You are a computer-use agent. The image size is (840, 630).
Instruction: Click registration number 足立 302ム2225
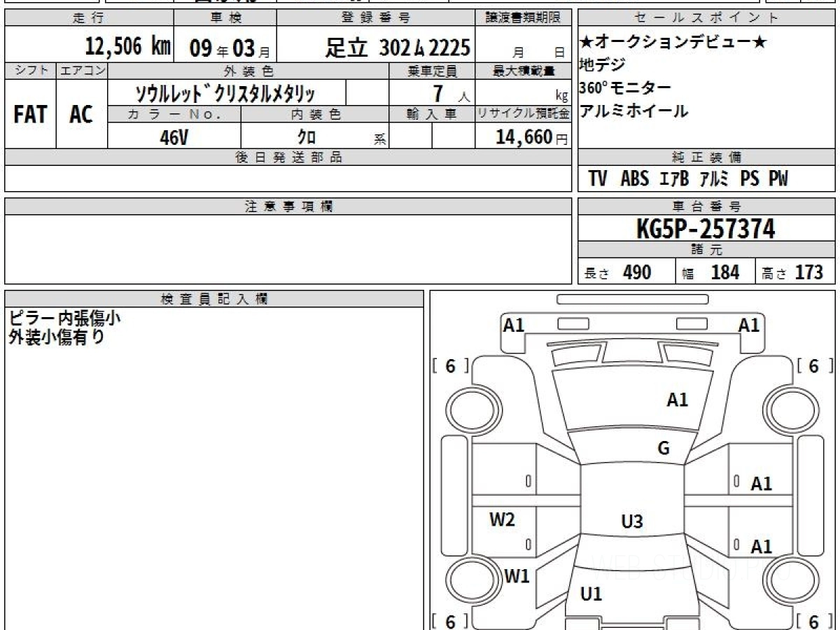[398, 48]
